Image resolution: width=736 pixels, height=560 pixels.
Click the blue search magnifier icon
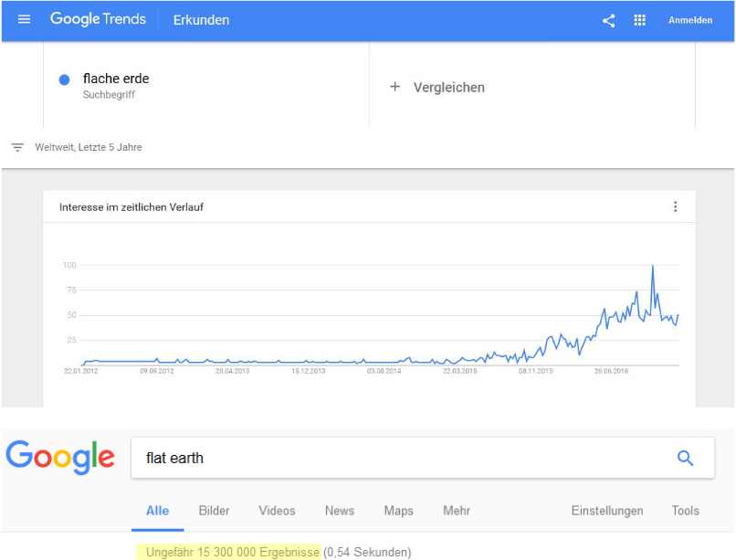coord(685,458)
